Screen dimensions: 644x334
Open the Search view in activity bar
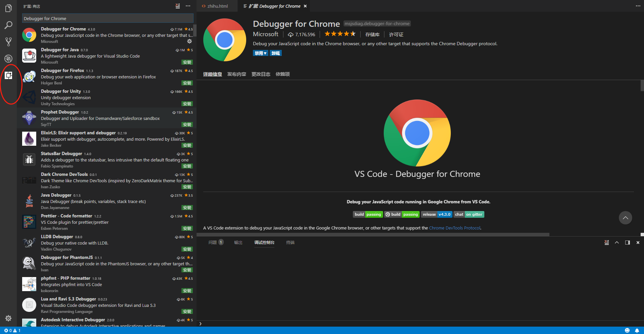[x=8, y=25]
